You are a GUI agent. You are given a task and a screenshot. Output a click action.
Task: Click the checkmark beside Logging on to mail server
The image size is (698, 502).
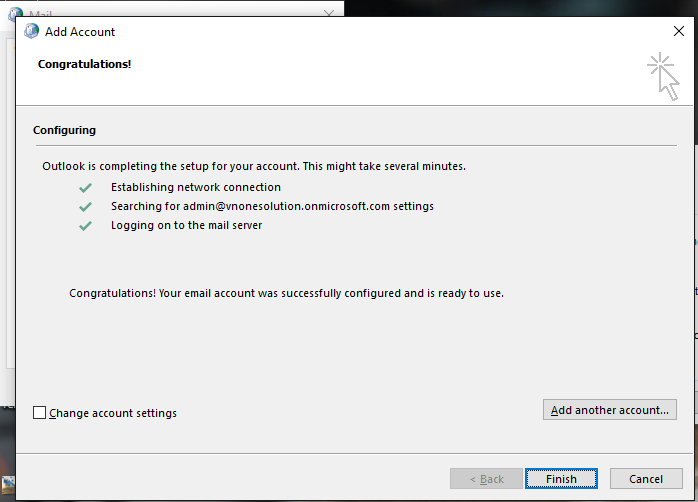[x=85, y=225]
